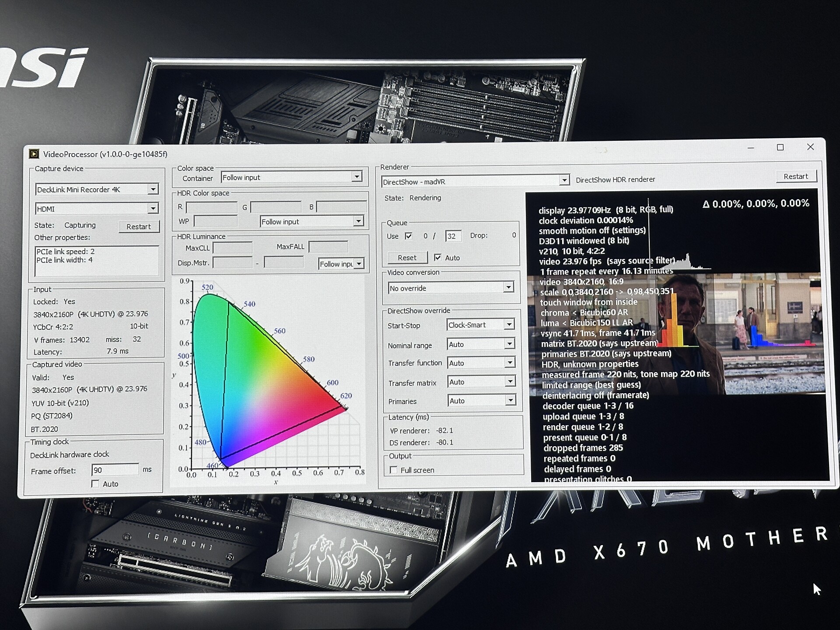
Task: Click the HDR Color space R field
Action: tap(212, 207)
